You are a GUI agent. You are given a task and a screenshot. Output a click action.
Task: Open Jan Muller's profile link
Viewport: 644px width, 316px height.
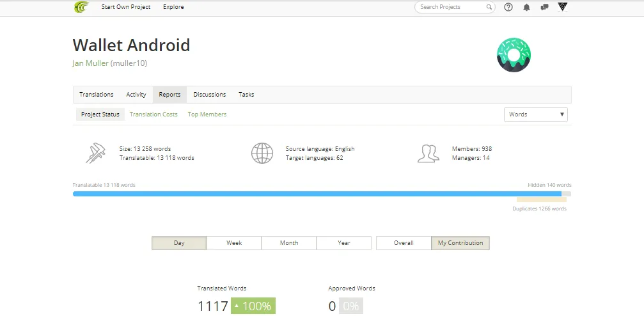coord(90,63)
